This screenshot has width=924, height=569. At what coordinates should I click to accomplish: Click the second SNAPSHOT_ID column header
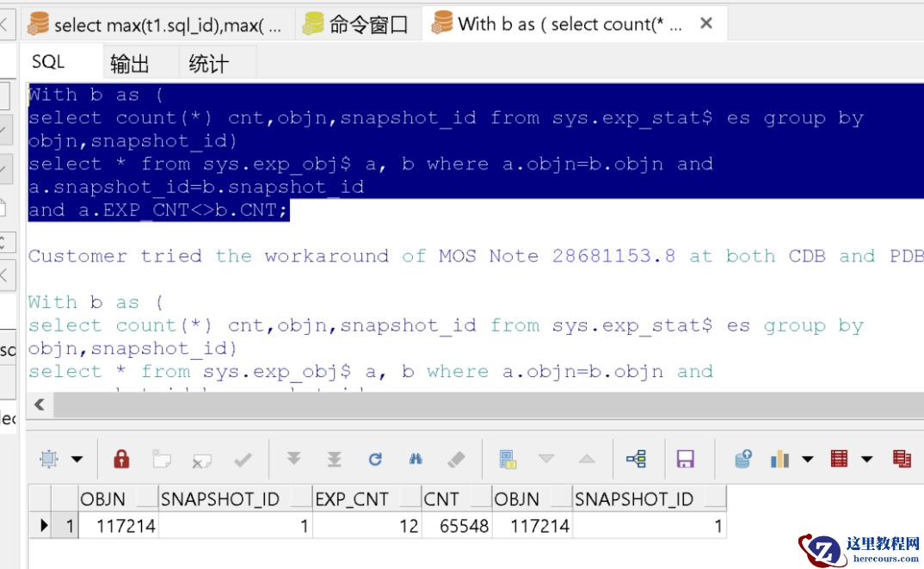[x=650, y=498]
